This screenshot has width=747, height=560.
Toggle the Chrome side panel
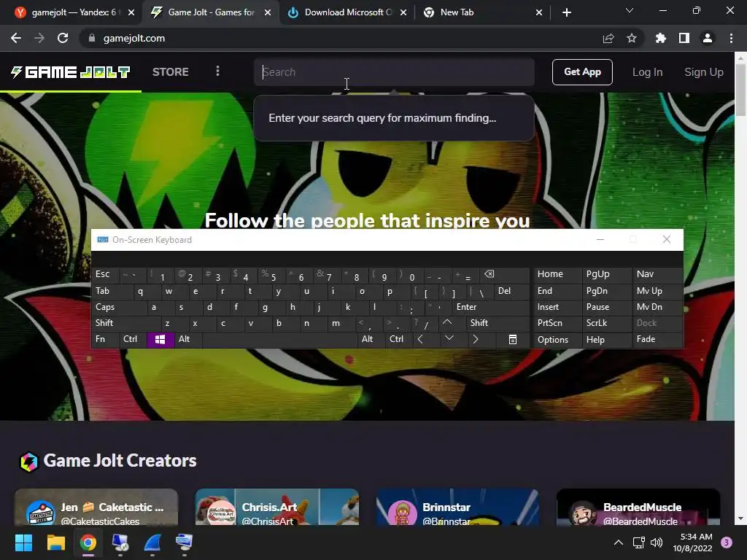pyautogui.click(x=684, y=38)
